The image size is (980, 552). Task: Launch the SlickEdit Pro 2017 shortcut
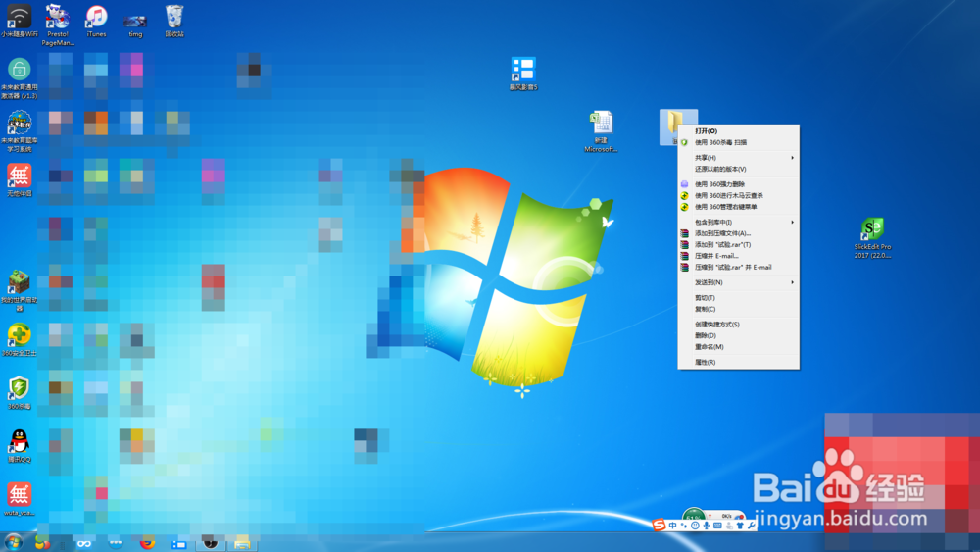point(872,237)
